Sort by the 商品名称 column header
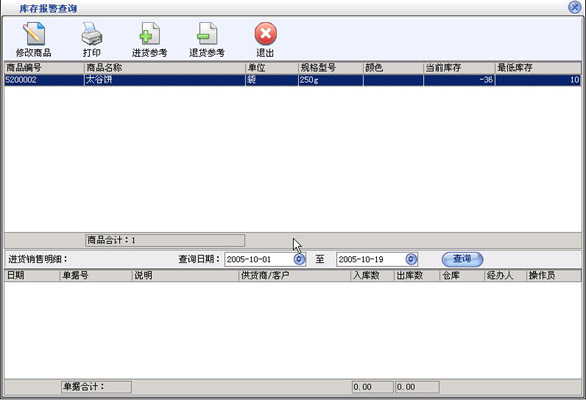This screenshot has width=586, height=400. click(165, 68)
